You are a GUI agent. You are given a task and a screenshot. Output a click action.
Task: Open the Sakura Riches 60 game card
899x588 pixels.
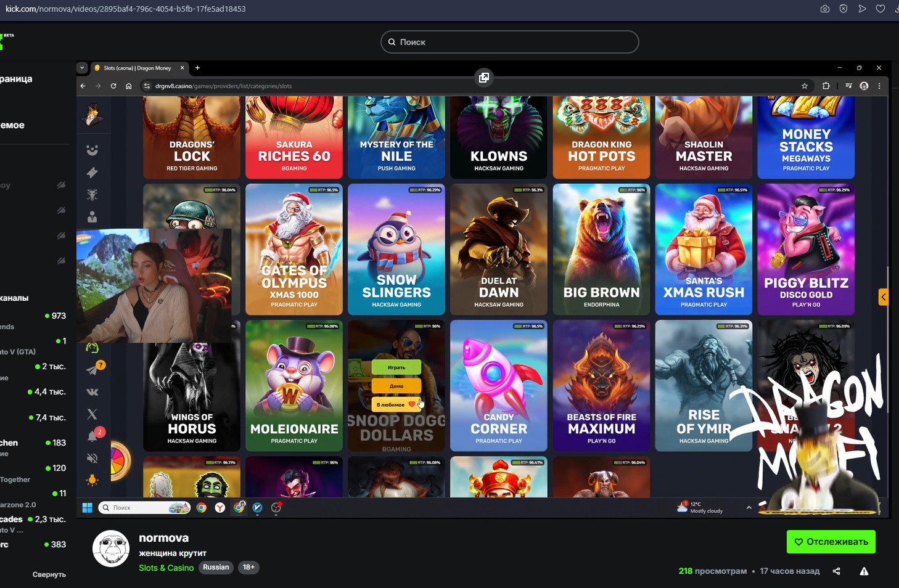pyautogui.click(x=294, y=137)
